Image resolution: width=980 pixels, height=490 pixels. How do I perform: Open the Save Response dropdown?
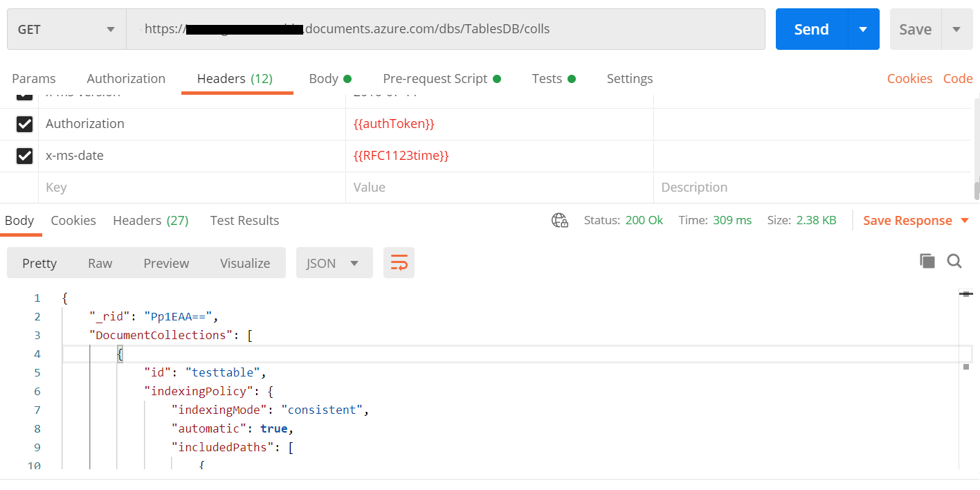tap(916, 220)
